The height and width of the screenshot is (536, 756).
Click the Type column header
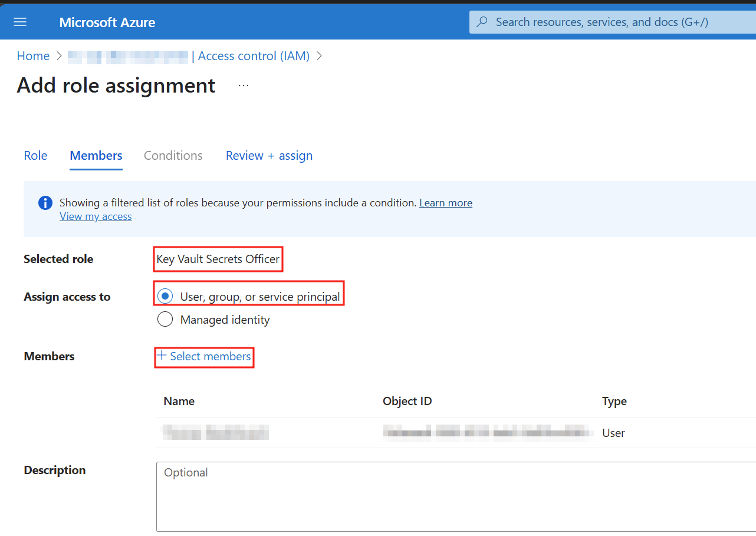(x=614, y=401)
